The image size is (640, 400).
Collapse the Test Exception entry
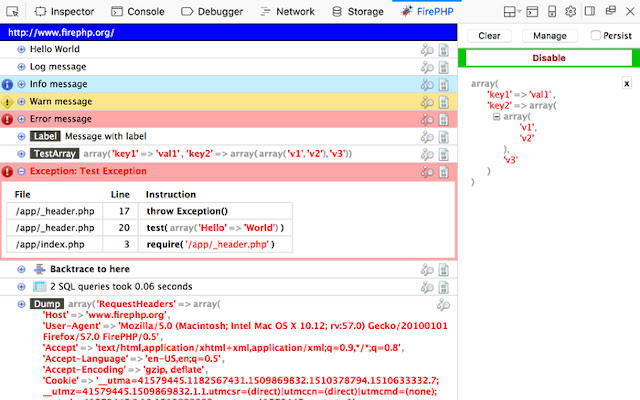point(21,171)
